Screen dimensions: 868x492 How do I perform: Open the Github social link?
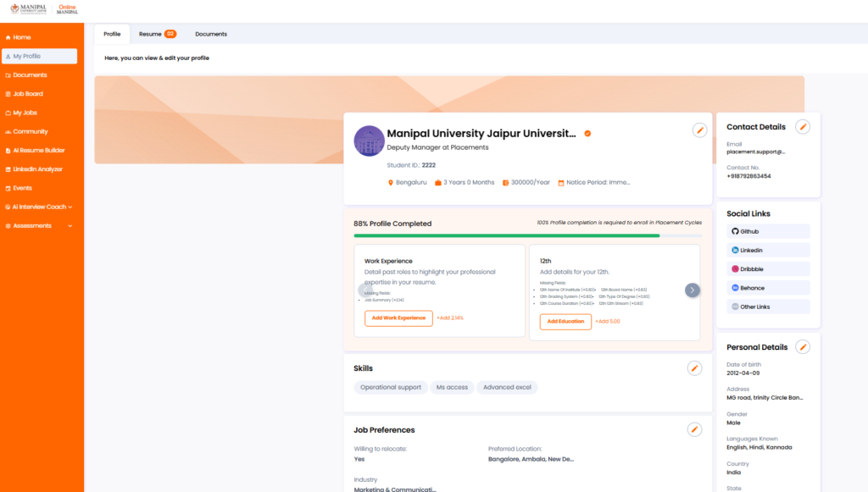click(x=768, y=231)
